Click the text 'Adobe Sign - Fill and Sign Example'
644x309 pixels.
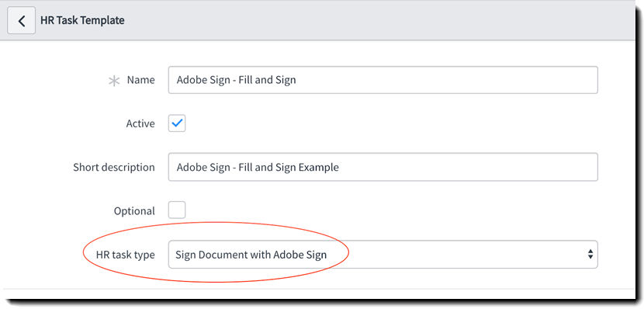click(x=258, y=168)
